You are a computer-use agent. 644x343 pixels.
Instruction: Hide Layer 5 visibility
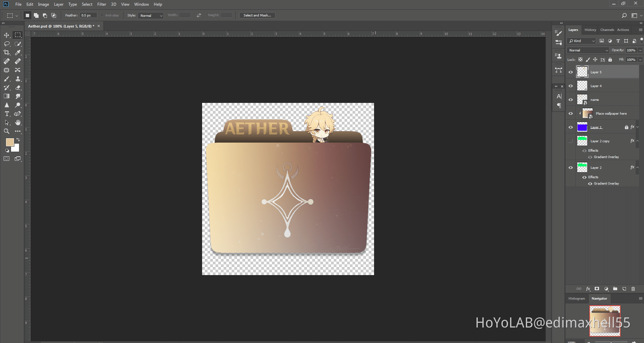571,72
